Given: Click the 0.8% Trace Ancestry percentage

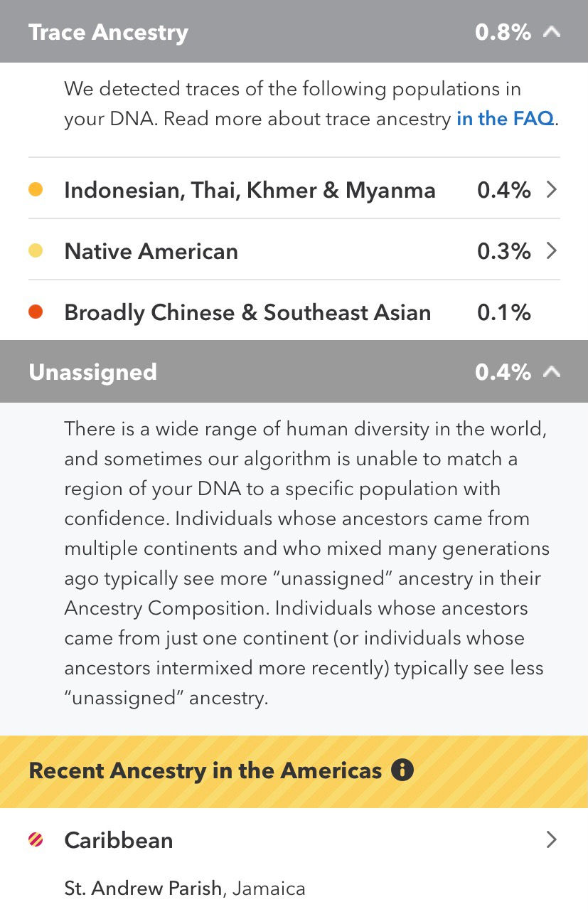Looking at the screenshot, I should point(503,32).
